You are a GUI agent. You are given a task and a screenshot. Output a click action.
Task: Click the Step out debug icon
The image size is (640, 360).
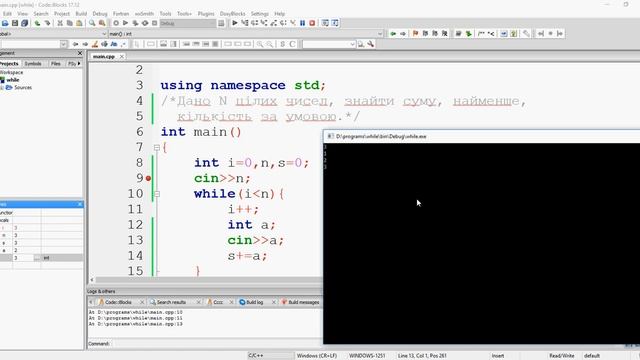tap(274, 23)
